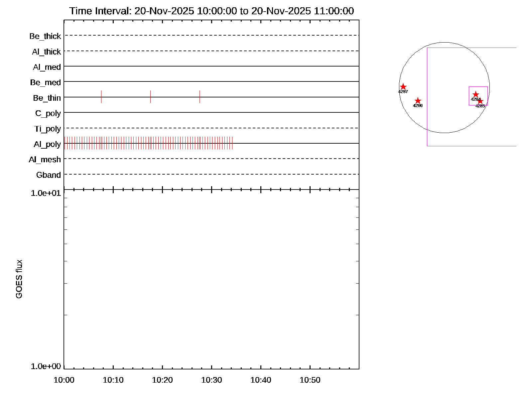This screenshot has height=399, width=532.
Task: Select the Al_med filter label
Action: (47, 67)
